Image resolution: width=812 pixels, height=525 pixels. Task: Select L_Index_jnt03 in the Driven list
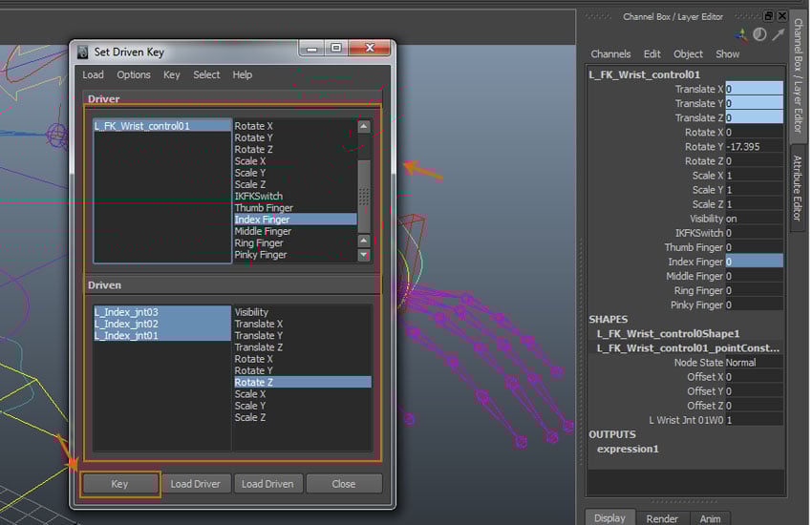click(162, 312)
